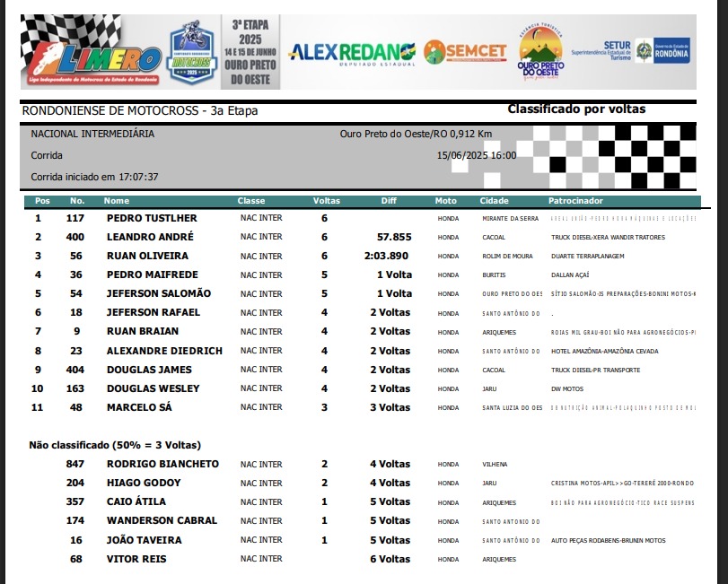Click the 'Classificado por voltas' heading

tap(576, 109)
